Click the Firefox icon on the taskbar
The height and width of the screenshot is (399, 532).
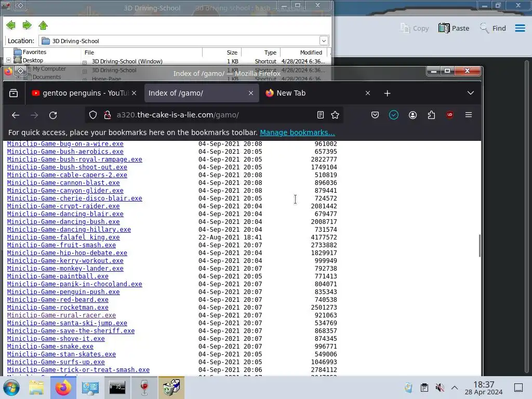pyautogui.click(x=63, y=388)
